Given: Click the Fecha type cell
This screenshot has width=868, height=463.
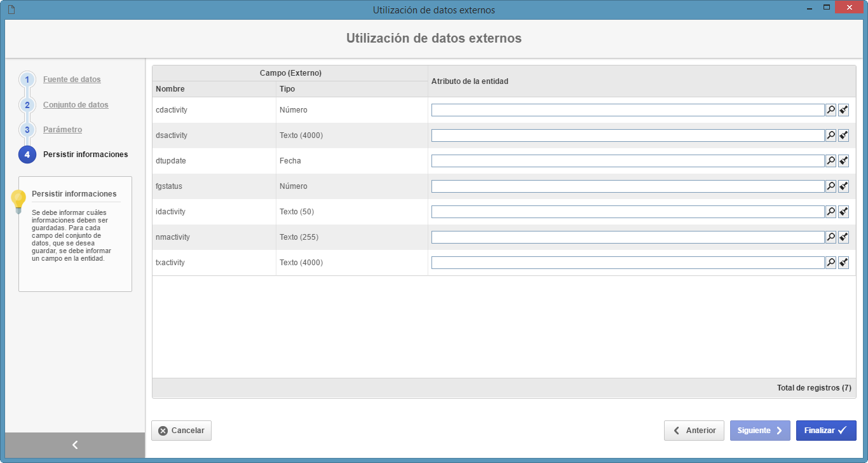Looking at the screenshot, I should (x=352, y=161).
